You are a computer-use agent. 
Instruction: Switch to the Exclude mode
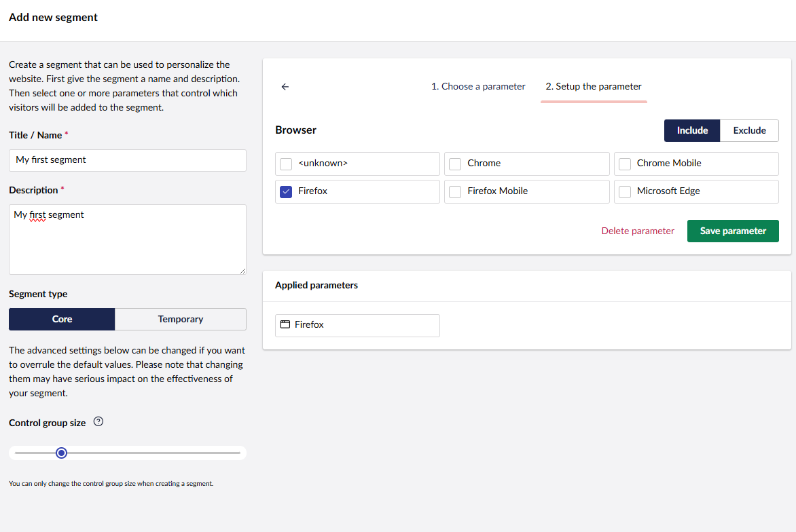[x=749, y=130]
